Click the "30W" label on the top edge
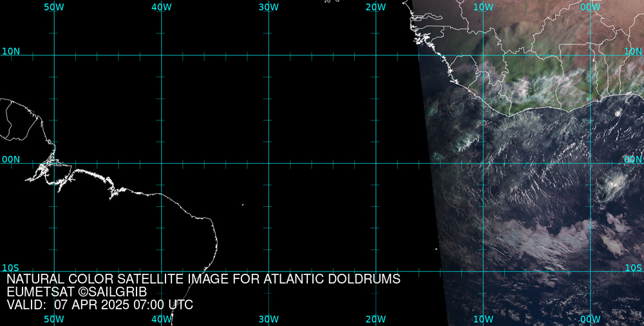This screenshot has width=644, height=326. coord(269,7)
